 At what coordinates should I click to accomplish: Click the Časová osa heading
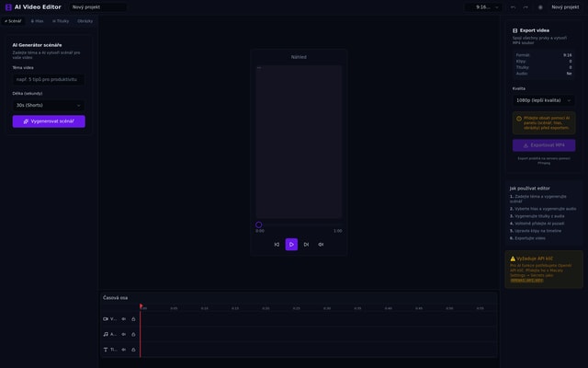tap(115, 298)
